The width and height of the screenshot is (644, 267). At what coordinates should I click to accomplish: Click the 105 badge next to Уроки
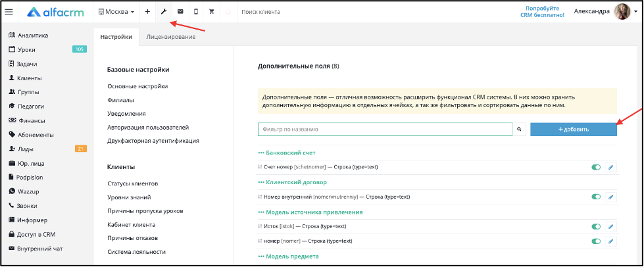coord(80,50)
